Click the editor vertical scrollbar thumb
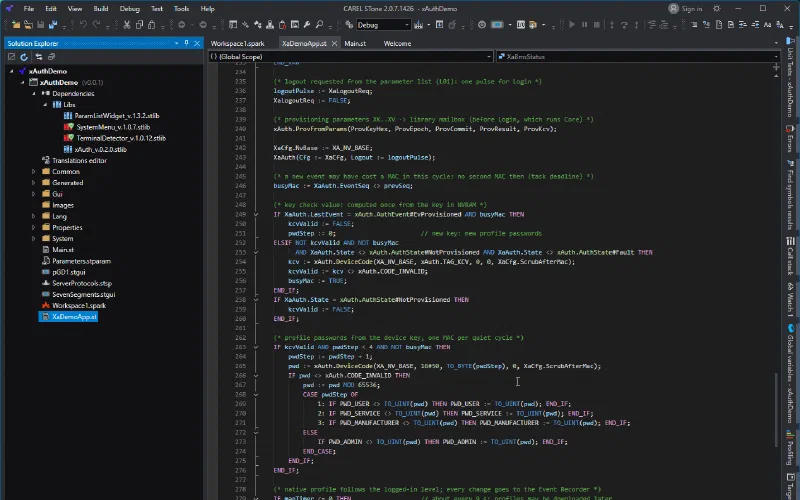800x500 pixels. point(777,409)
